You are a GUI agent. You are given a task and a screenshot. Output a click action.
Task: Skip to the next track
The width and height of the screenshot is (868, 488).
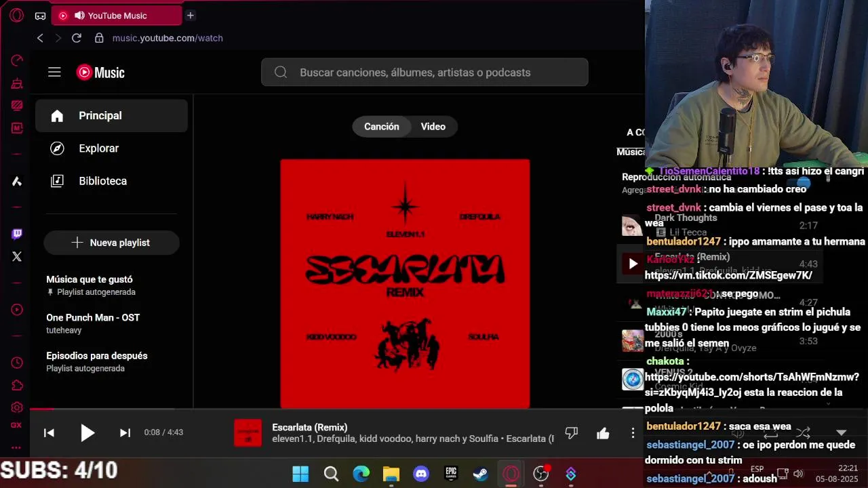125,432
